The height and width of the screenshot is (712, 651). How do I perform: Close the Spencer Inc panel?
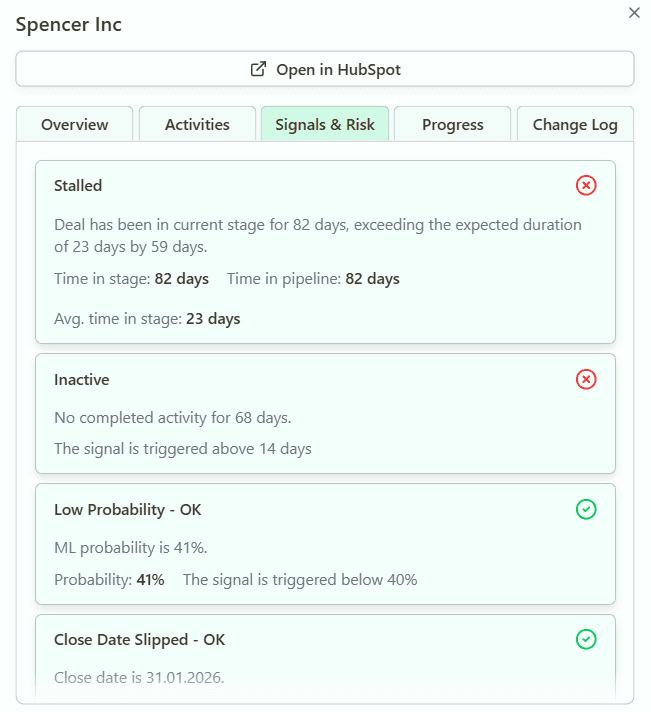point(633,13)
